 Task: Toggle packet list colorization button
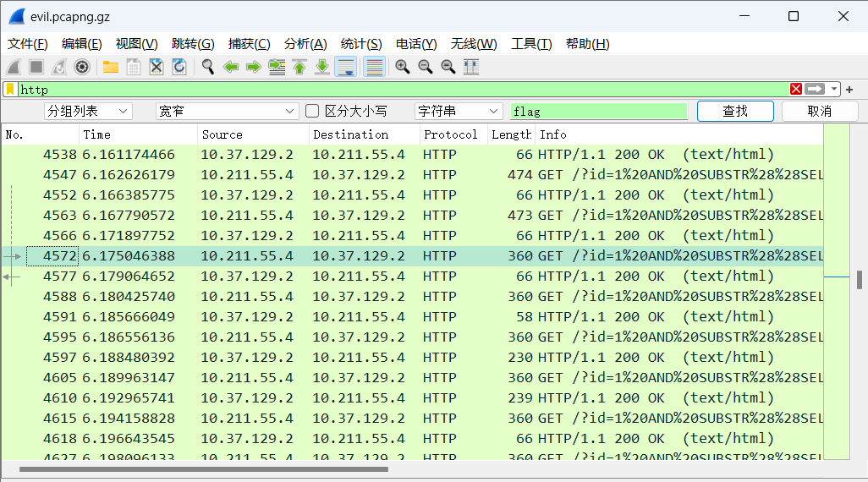(374, 67)
